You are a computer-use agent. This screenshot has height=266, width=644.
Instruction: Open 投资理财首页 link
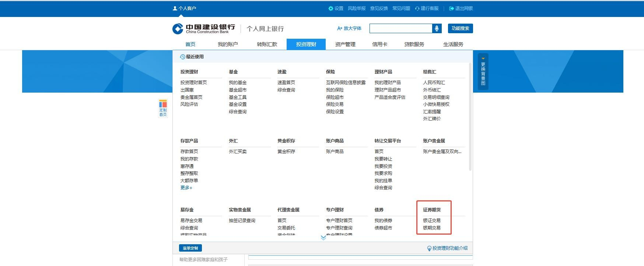pyautogui.click(x=193, y=83)
